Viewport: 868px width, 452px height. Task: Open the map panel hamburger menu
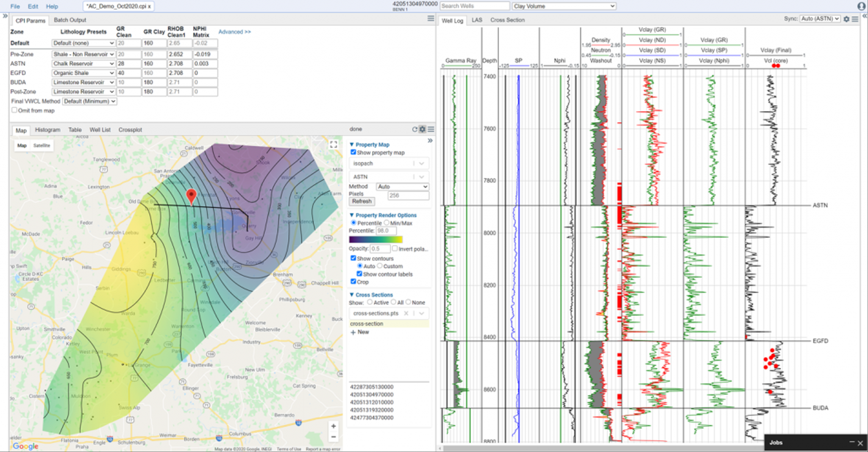[431, 129]
